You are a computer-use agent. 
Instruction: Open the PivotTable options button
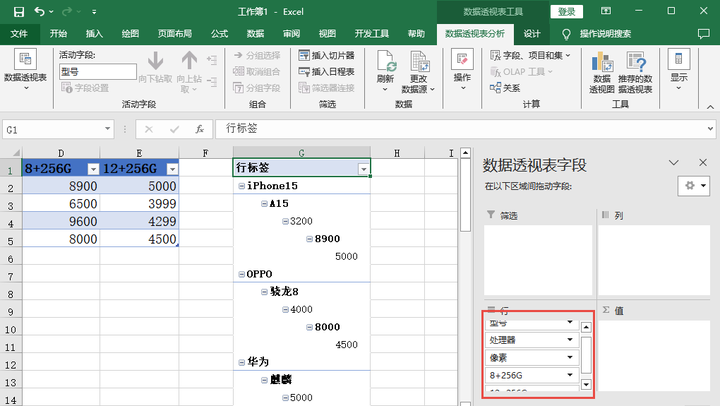(25, 69)
